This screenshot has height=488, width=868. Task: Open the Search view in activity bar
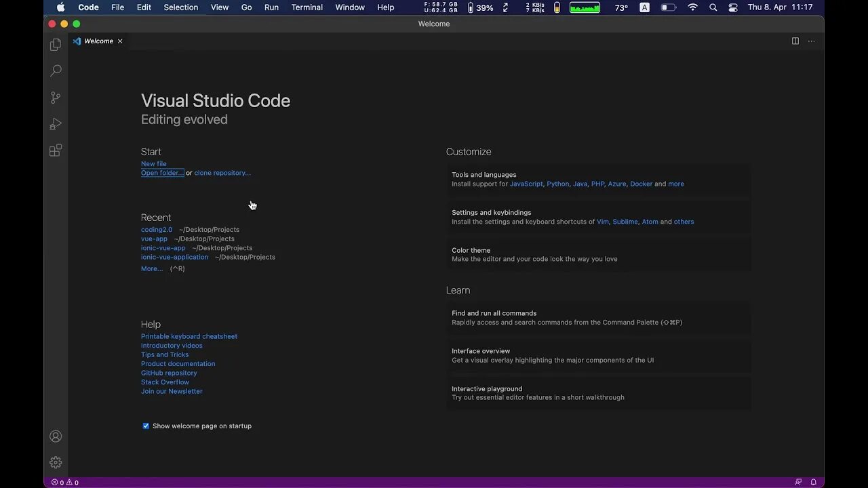[56, 70]
